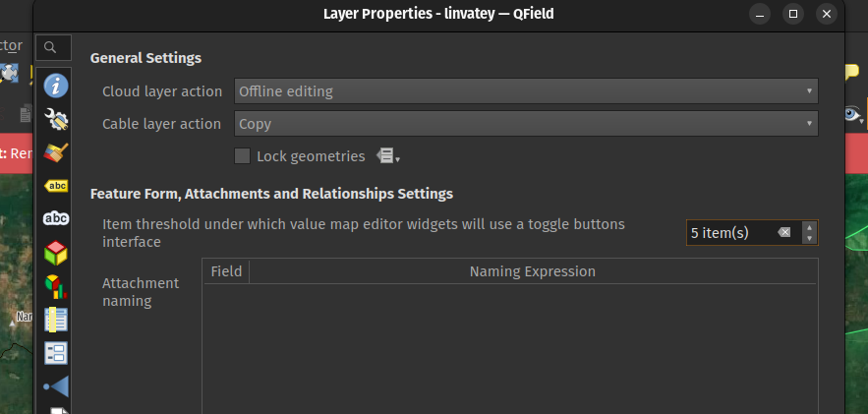Viewport: 868px width, 414px height.
Task: Open the Cable layer action dropdown
Action: coord(526,124)
